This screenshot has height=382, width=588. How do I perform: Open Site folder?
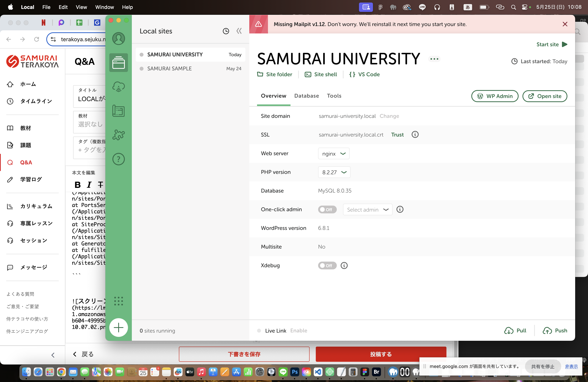(x=275, y=74)
